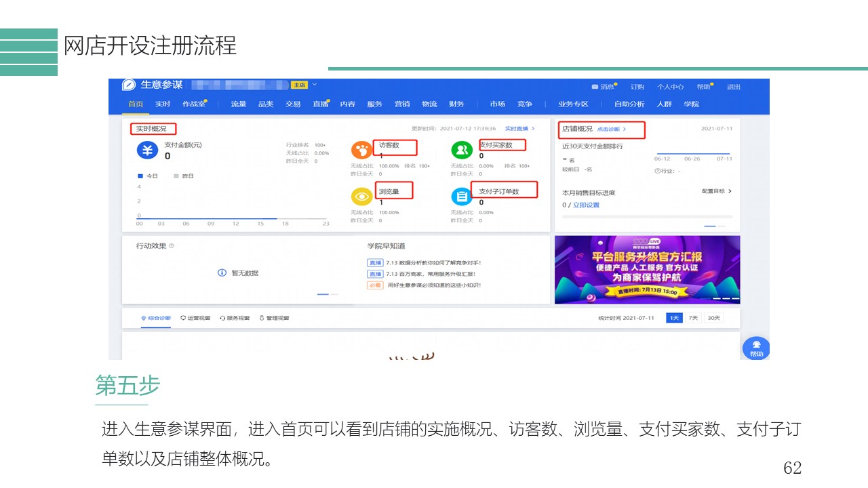
Task: Click the 订购 link in header
Action: (637, 87)
